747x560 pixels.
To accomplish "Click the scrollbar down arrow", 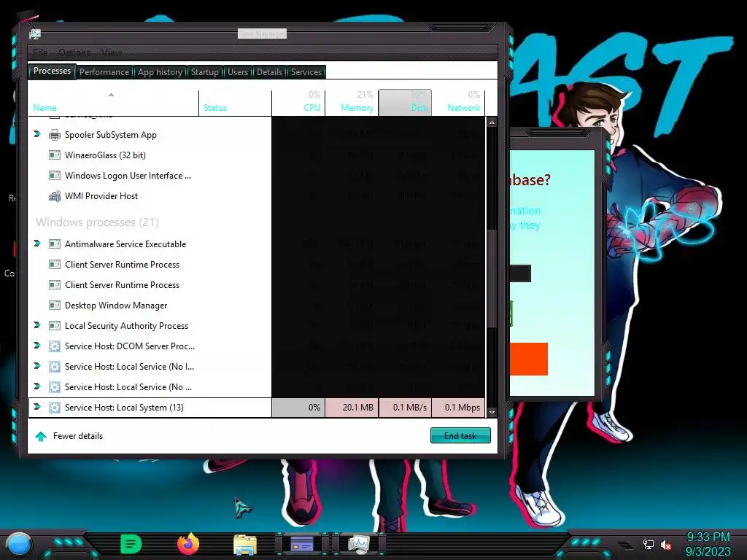I will click(492, 413).
